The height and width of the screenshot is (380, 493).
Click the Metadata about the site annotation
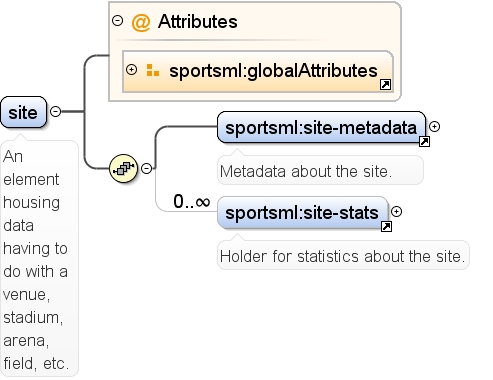pyautogui.click(x=306, y=172)
